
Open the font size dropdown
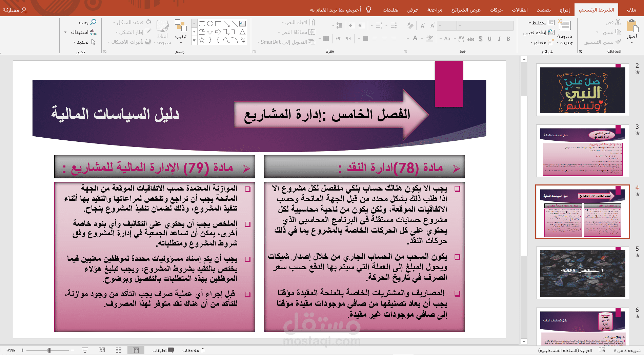[440, 25]
